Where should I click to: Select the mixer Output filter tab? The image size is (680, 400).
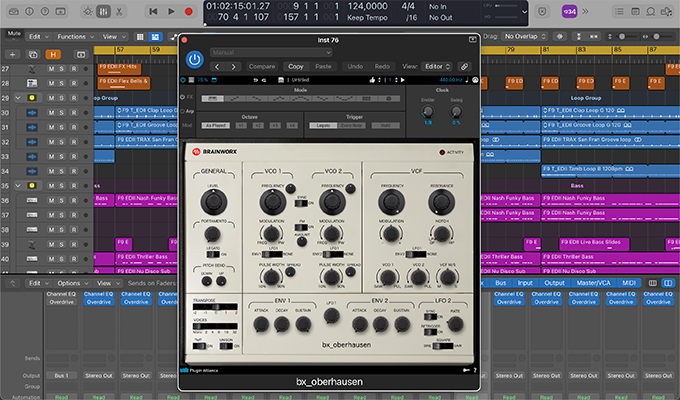(x=554, y=283)
